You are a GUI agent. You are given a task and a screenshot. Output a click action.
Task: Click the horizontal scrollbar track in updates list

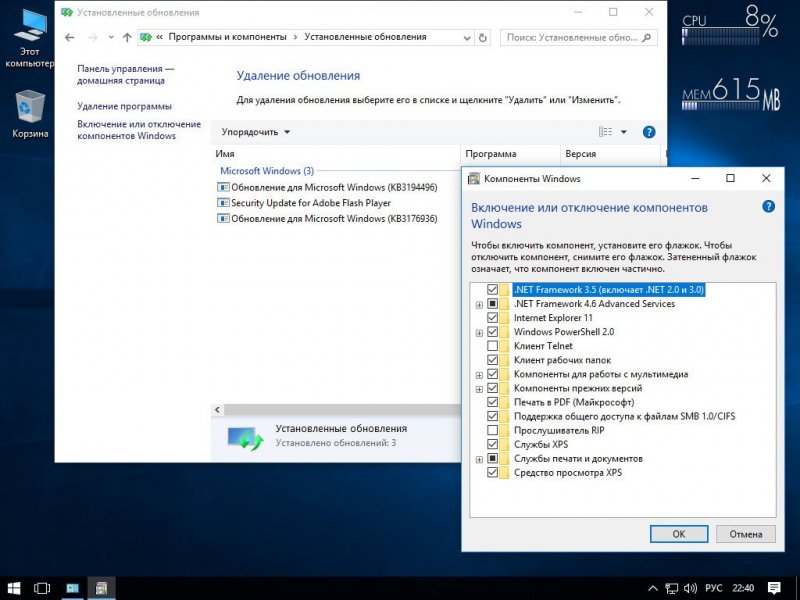tap(342, 410)
